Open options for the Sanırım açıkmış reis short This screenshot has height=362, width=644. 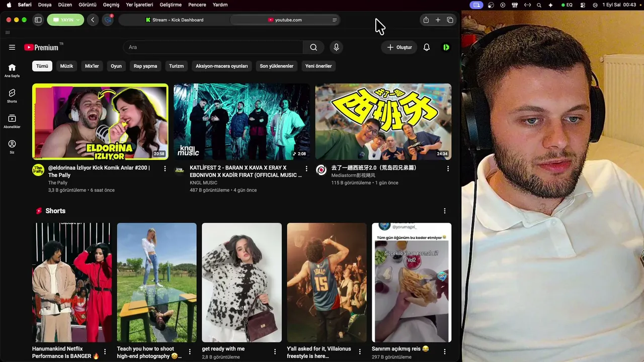[445, 352]
